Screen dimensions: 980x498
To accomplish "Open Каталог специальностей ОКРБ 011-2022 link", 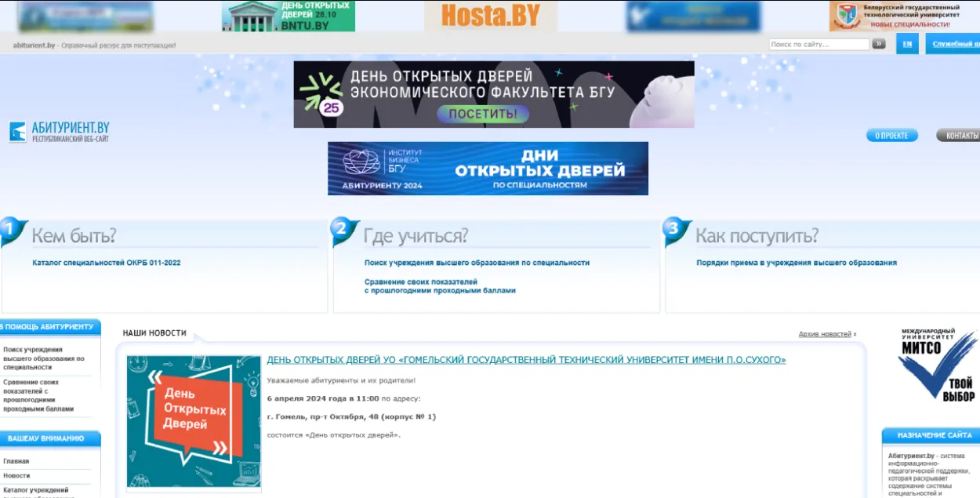I will coord(107,263).
